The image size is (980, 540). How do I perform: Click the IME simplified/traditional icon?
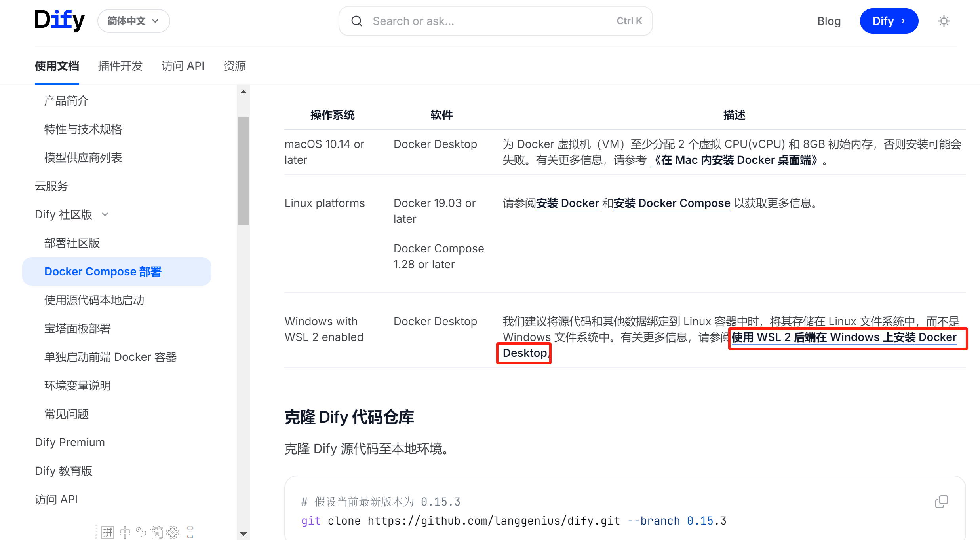157,532
